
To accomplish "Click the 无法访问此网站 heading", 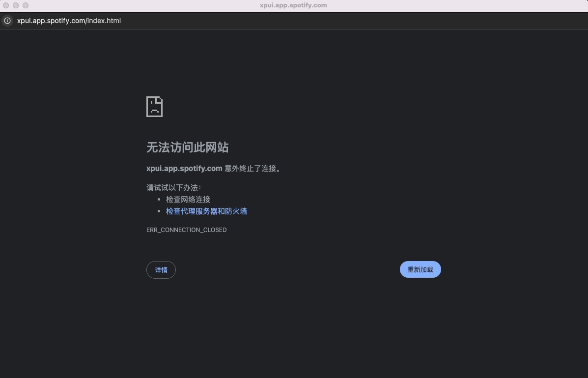I will (188, 147).
